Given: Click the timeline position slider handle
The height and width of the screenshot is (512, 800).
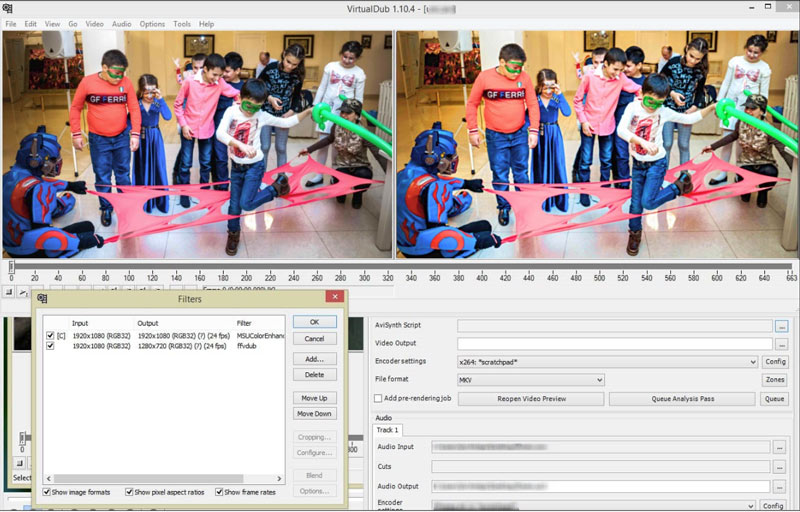Looking at the screenshot, I should [11, 267].
